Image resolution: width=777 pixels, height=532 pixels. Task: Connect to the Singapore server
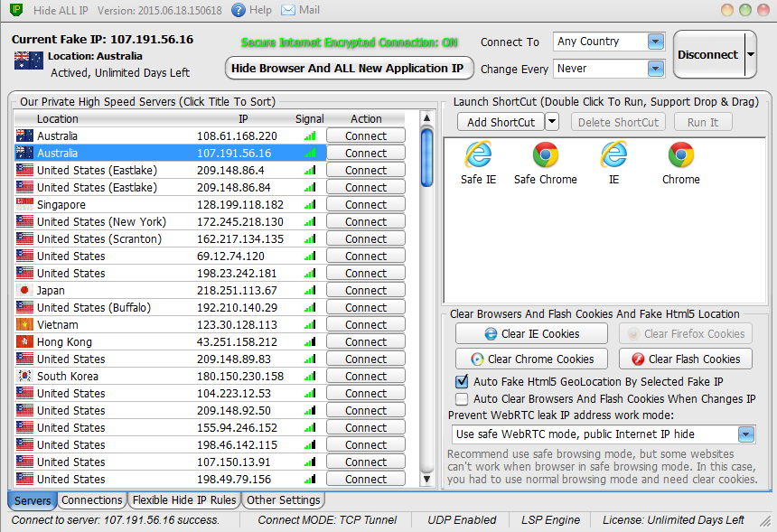pos(366,205)
